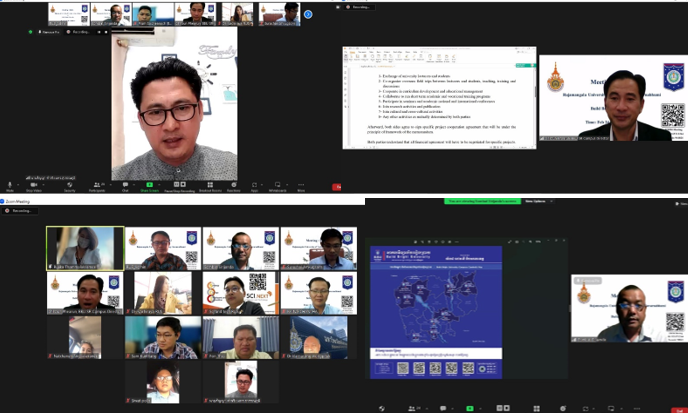Open Reactions in the speaker-view toolbar
The height and width of the screenshot is (413, 688).
click(234, 187)
